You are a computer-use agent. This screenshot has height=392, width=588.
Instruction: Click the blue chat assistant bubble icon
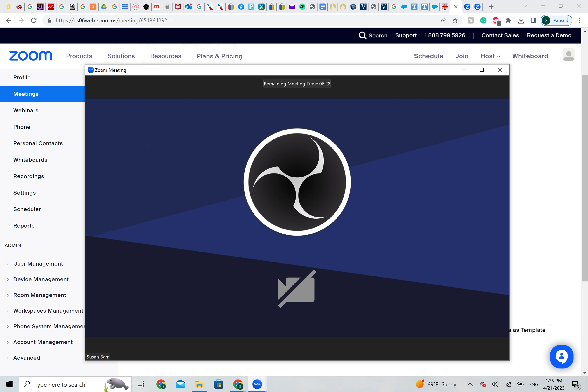[561, 357]
